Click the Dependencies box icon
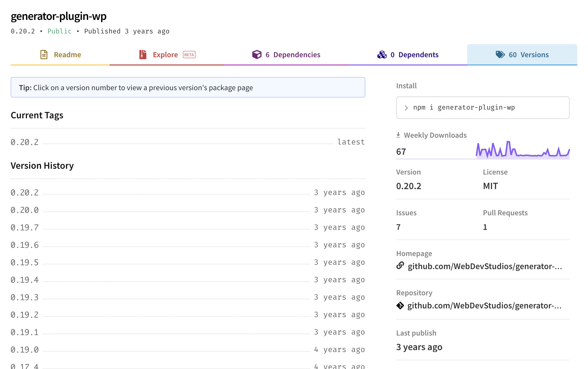The width and height of the screenshot is (588, 369). point(257,55)
